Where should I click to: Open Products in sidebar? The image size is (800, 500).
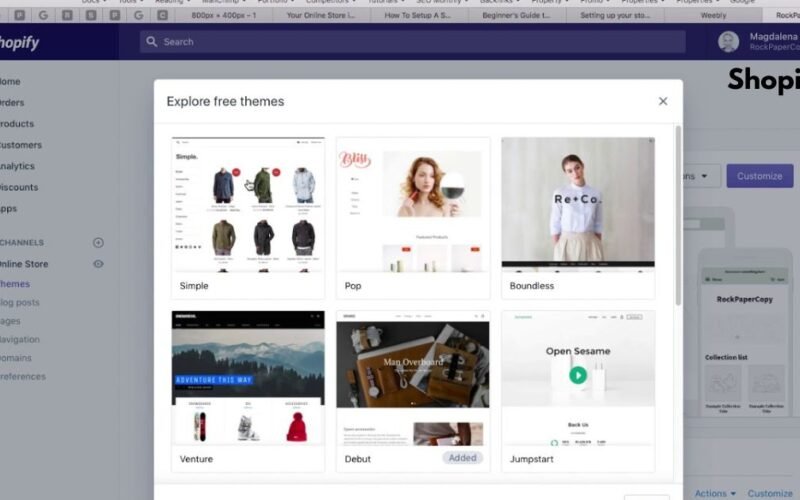tap(17, 124)
